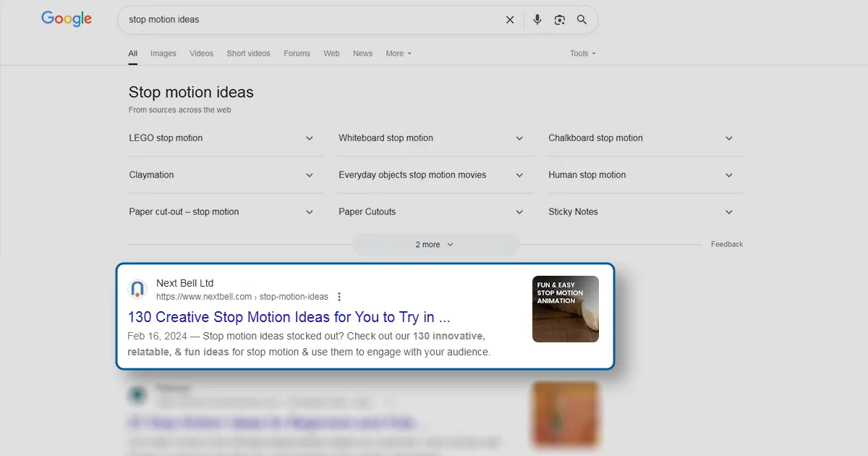Open Google Lens image search icon

[x=559, y=20]
